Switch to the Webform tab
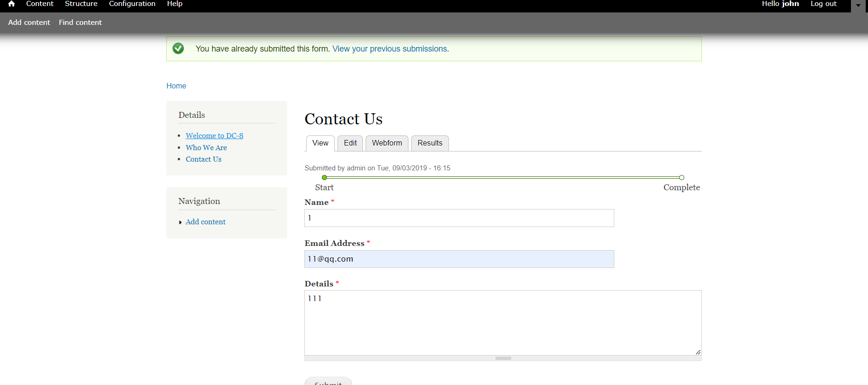This screenshot has width=868, height=385. (x=387, y=143)
